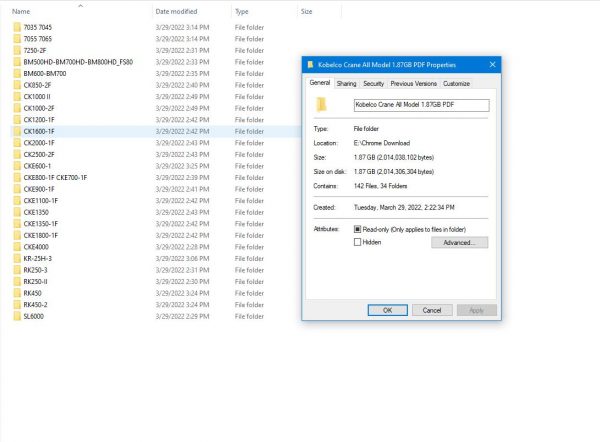Viewport: 600px width, 442px height.
Task: Click the CKE900-1F folder icon
Action: (x=17, y=189)
